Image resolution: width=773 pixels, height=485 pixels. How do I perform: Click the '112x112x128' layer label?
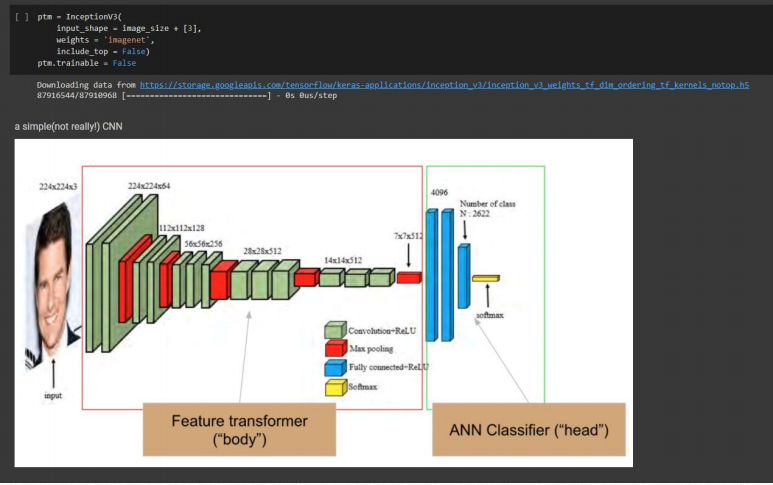click(x=181, y=228)
